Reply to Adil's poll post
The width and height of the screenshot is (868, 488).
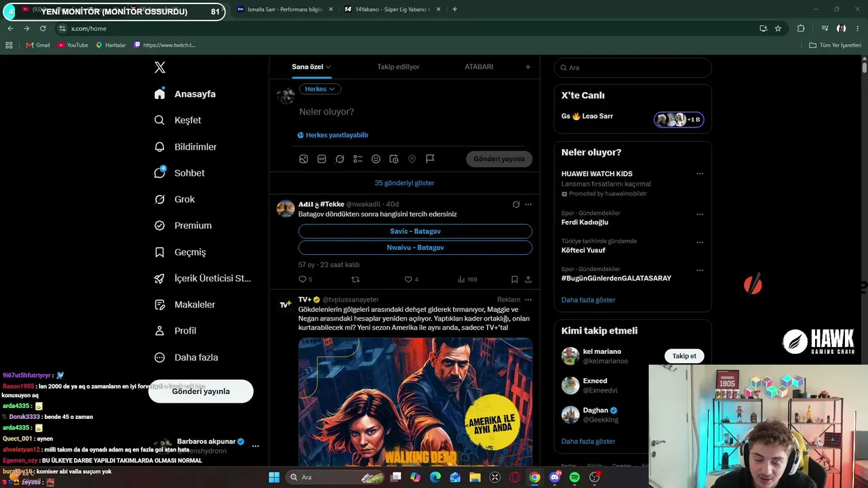[x=305, y=279]
